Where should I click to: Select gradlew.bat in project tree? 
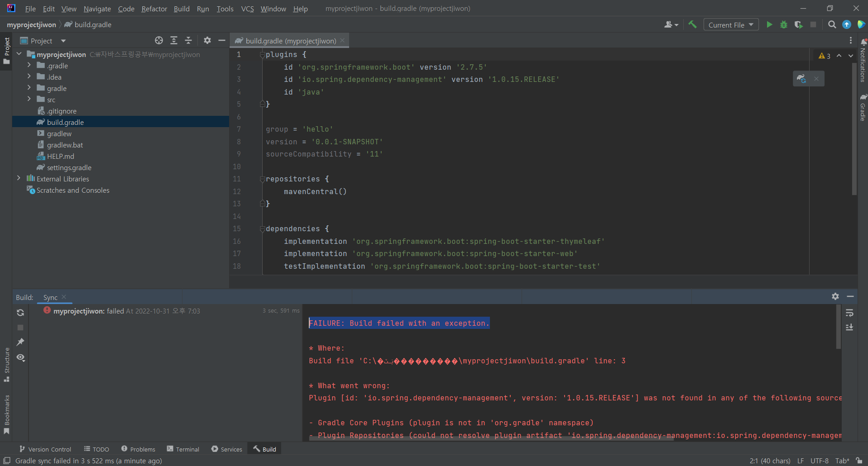click(65, 145)
